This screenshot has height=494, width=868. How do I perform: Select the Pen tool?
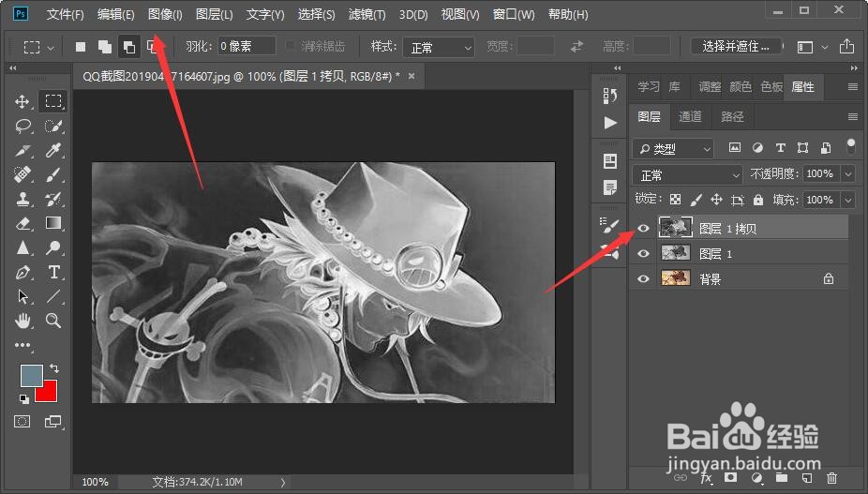[22, 272]
